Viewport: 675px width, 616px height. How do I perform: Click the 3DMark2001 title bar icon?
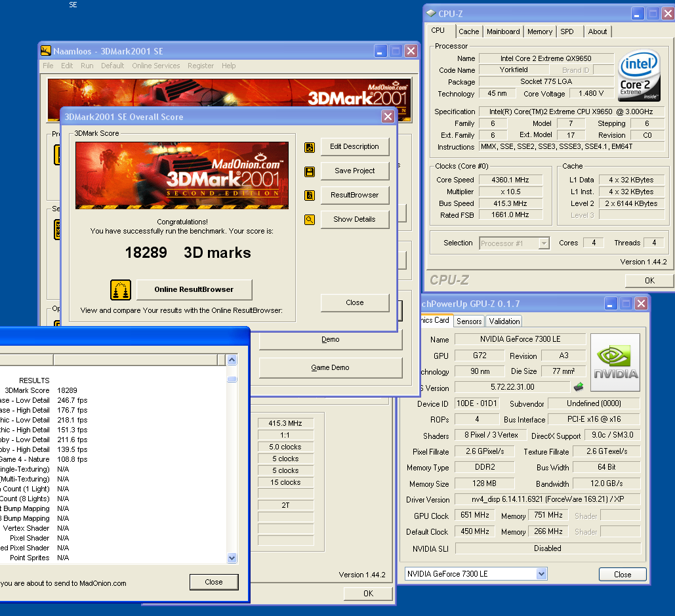click(x=46, y=51)
